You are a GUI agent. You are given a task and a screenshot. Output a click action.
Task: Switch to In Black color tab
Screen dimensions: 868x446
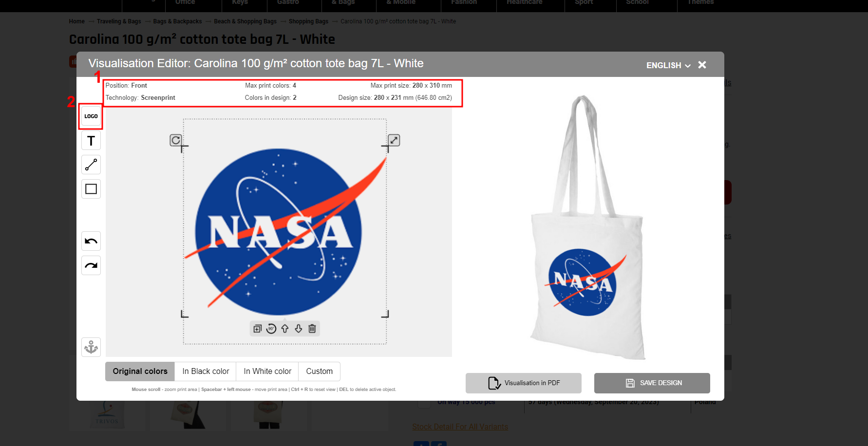click(x=206, y=372)
